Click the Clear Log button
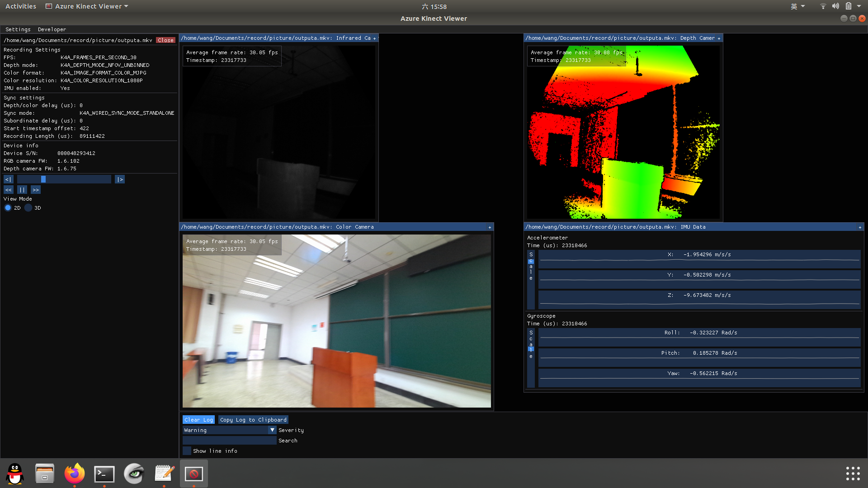 (x=198, y=419)
